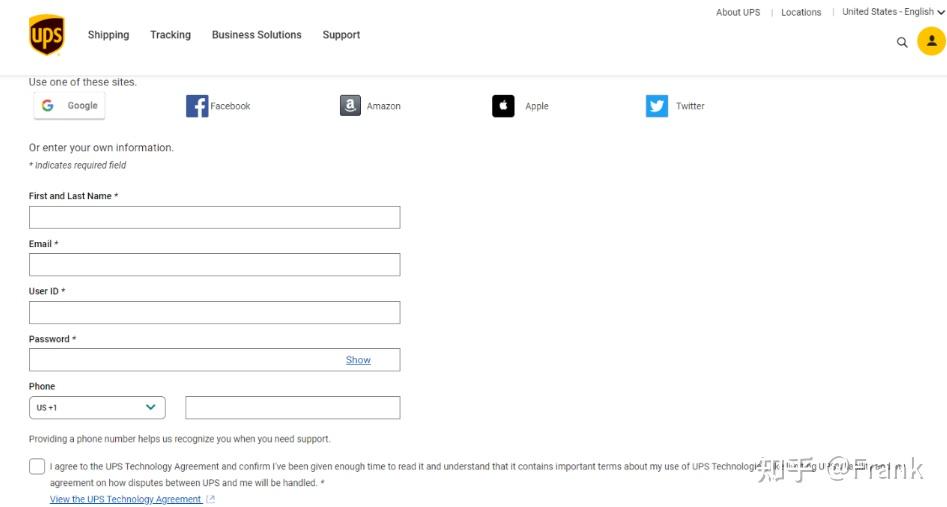Image resolution: width=947 pixels, height=507 pixels.
Task: Open the View the UPS Technology Agreement link
Action: [x=126, y=499]
